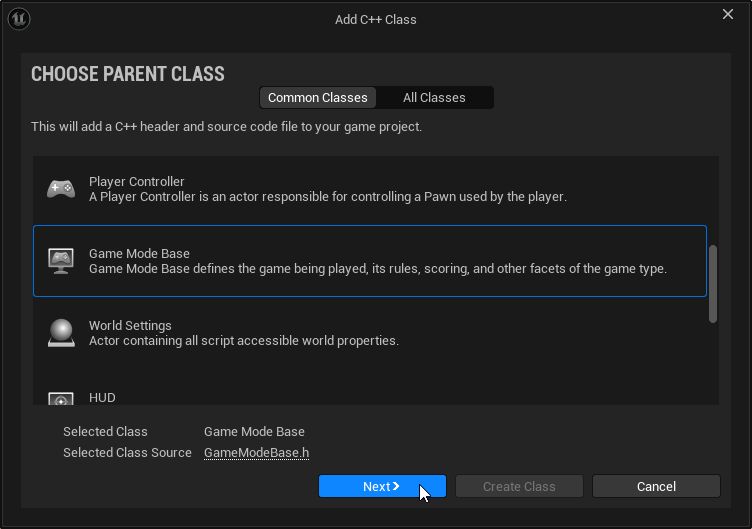Click the Add C++ Class title bar text
752x529 pixels.
(375, 19)
